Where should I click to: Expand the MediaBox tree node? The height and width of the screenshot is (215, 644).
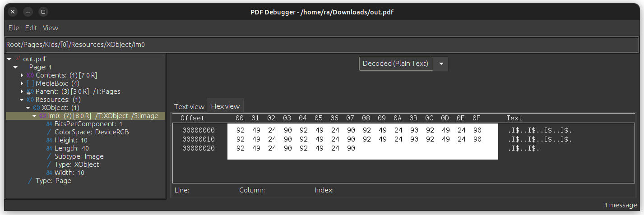22,83
